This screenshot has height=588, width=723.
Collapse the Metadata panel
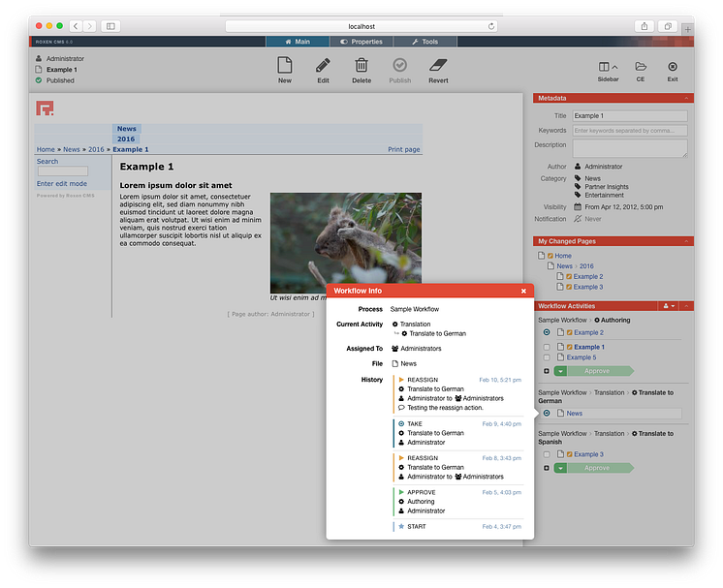click(x=686, y=98)
